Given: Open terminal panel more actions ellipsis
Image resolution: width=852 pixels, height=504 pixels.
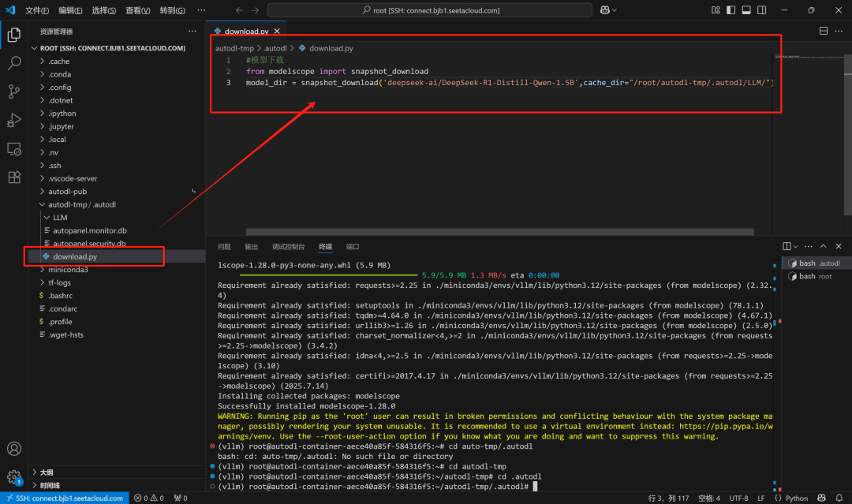Looking at the screenshot, I should click(x=809, y=247).
